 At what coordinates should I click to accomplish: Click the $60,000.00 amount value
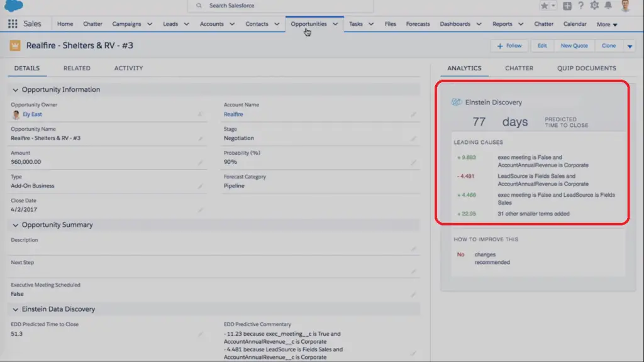[26, 162]
